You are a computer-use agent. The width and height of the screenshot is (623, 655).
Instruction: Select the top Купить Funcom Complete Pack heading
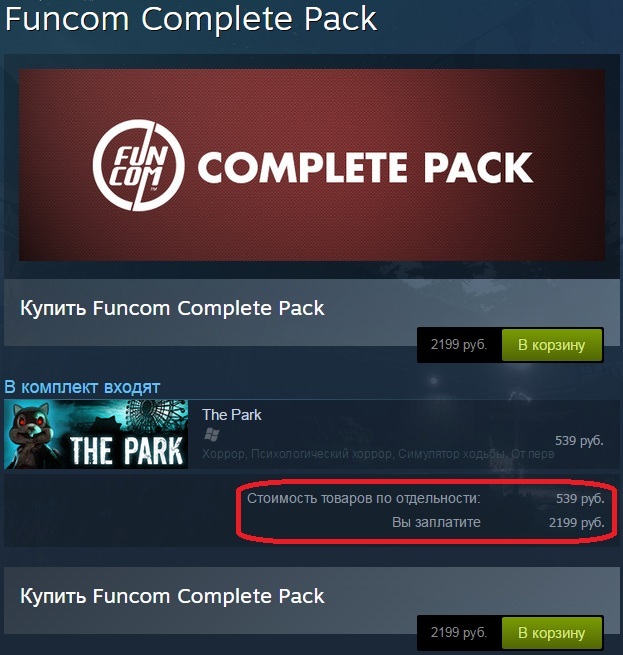[x=172, y=308]
